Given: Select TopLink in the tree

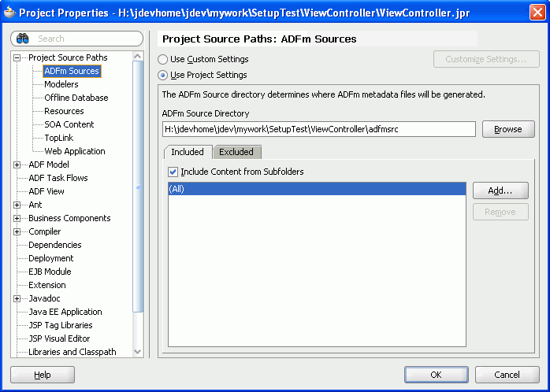Looking at the screenshot, I should click(59, 138).
